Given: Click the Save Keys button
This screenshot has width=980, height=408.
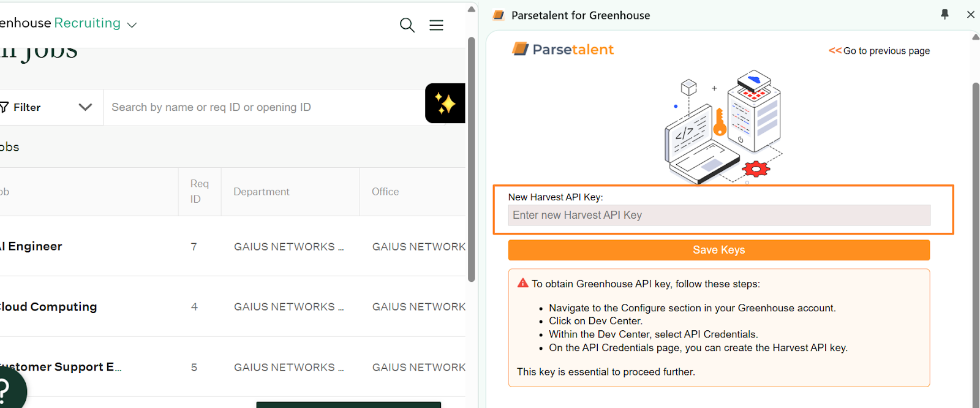Looking at the screenshot, I should (x=719, y=250).
